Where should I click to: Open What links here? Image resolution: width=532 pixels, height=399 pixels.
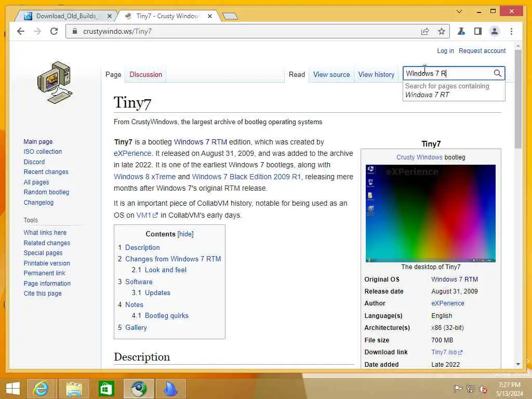click(45, 233)
